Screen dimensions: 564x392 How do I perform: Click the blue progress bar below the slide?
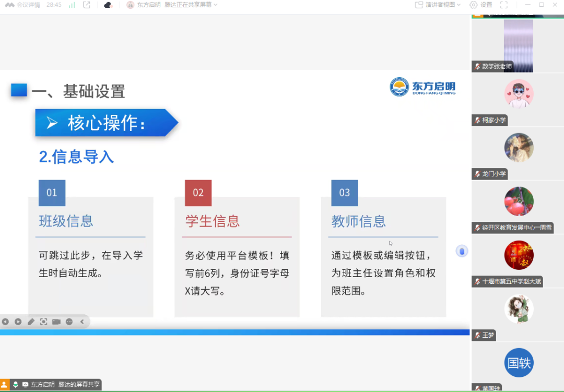(235, 332)
